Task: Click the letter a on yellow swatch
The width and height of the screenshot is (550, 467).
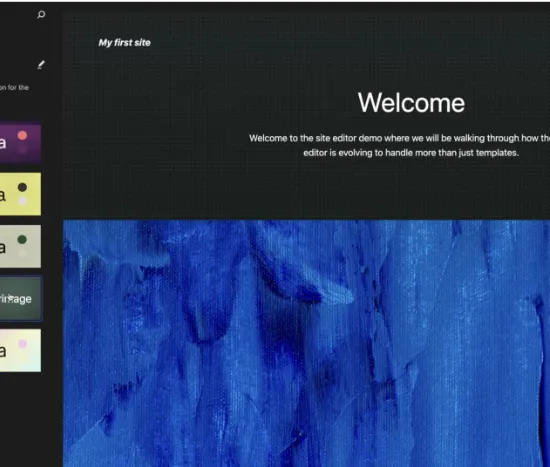Action: coord(3,195)
